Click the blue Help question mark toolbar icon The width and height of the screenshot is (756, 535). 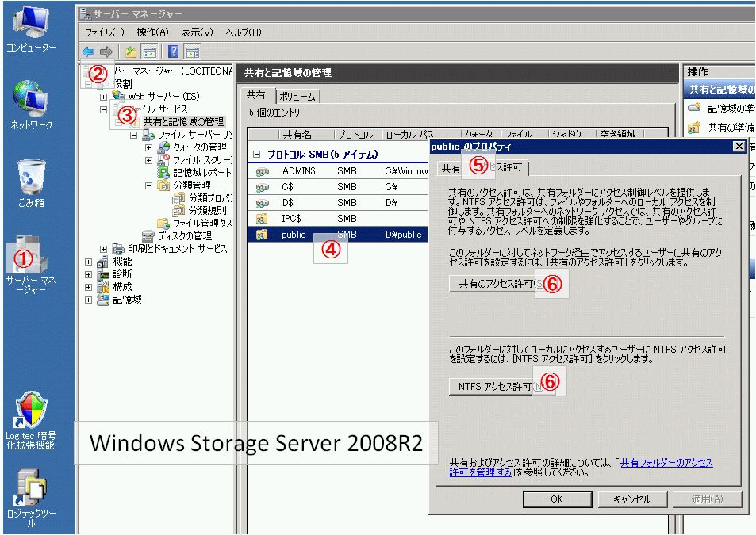coord(174,52)
